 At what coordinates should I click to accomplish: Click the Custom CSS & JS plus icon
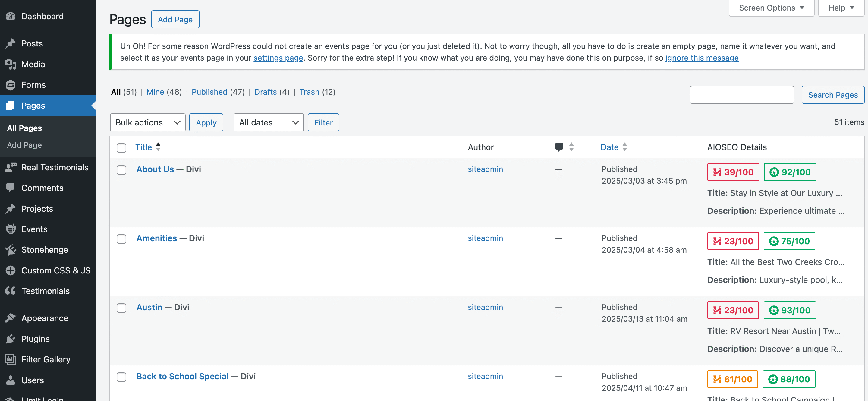pos(11,270)
